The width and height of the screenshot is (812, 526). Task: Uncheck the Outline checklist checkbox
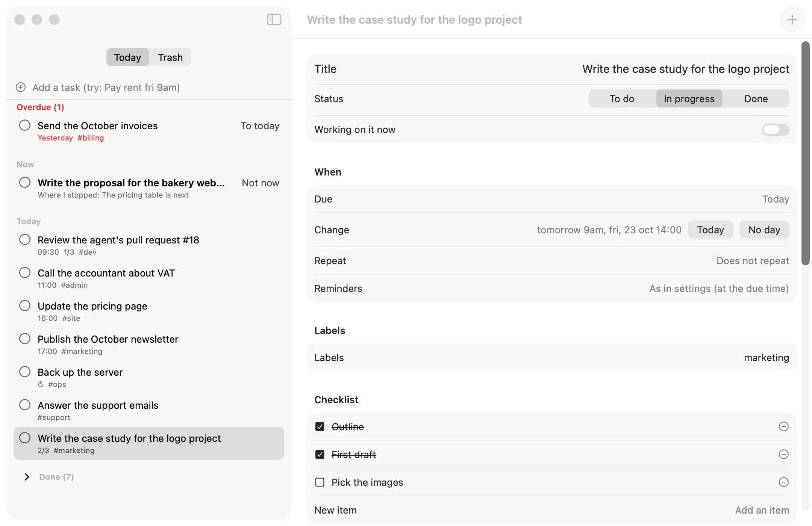pyautogui.click(x=320, y=426)
